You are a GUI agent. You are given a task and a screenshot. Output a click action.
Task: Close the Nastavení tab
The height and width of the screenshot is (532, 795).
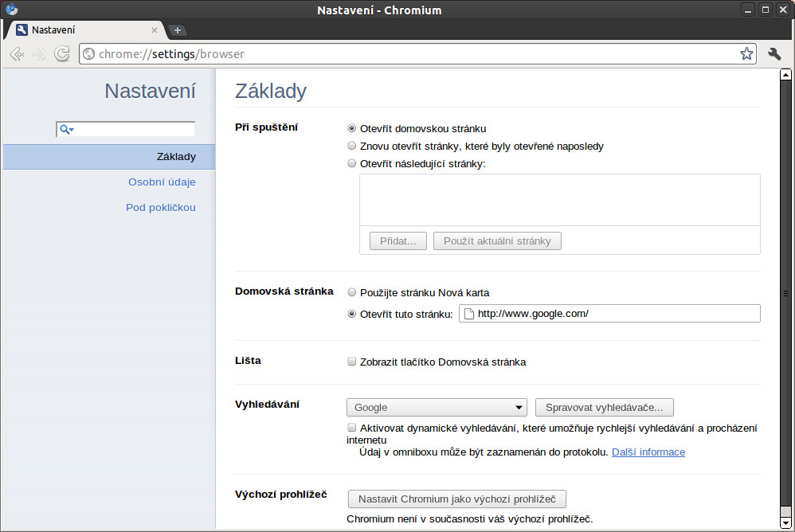pyautogui.click(x=154, y=30)
